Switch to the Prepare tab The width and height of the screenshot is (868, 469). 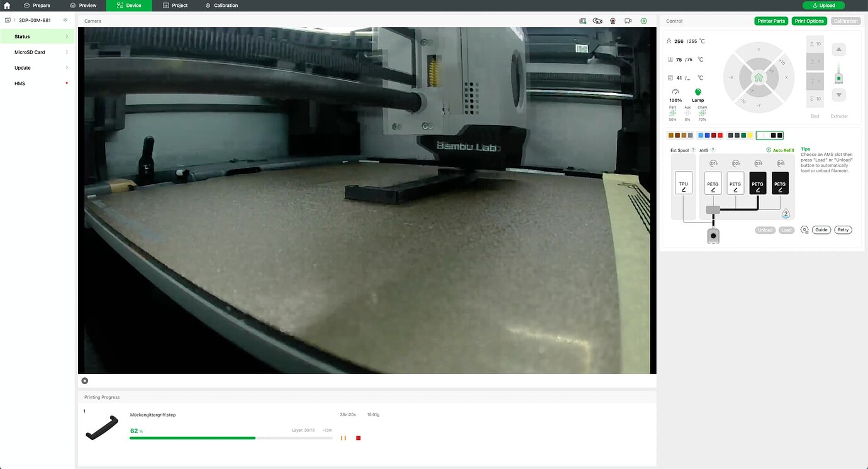pos(37,6)
